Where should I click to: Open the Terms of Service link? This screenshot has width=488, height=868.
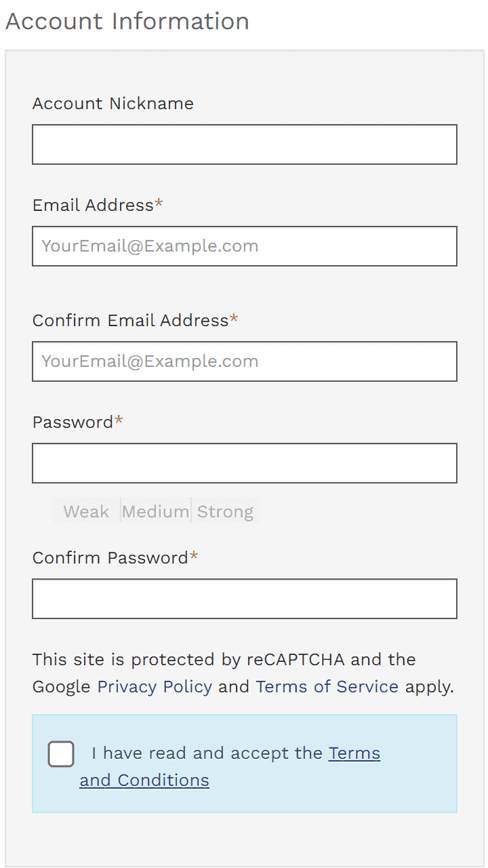coord(327,686)
